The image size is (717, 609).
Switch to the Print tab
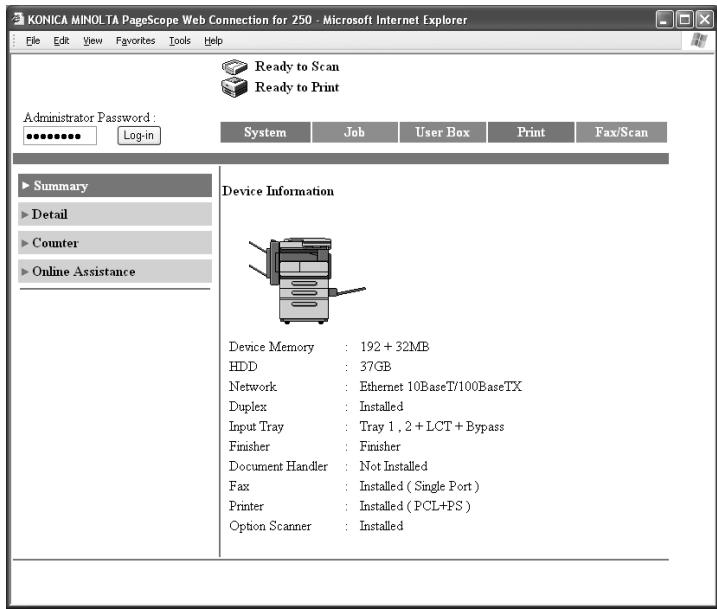531,132
